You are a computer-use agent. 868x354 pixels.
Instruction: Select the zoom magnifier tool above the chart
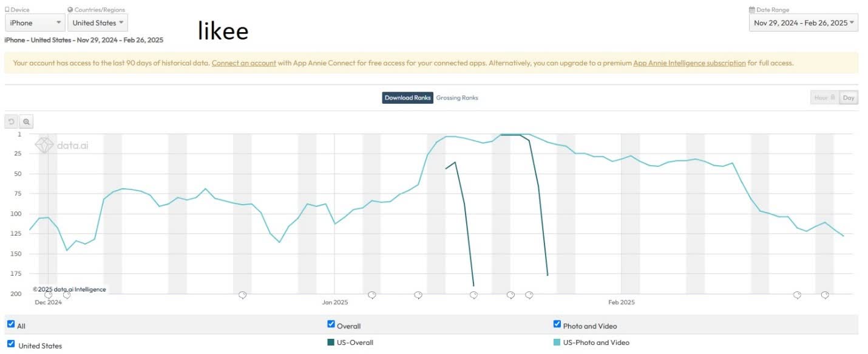pos(27,121)
